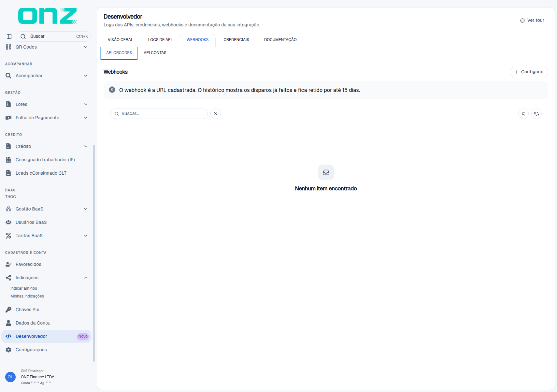The height and width of the screenshot is (392, 557).
Task: Focus the webhooks Buscar... input
Action: 159,114
